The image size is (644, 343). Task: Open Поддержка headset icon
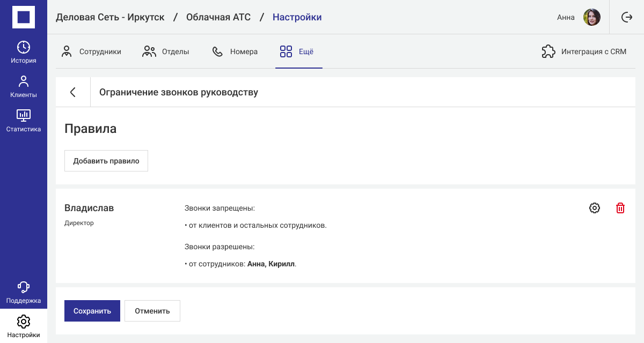click(x=24, y=293)
